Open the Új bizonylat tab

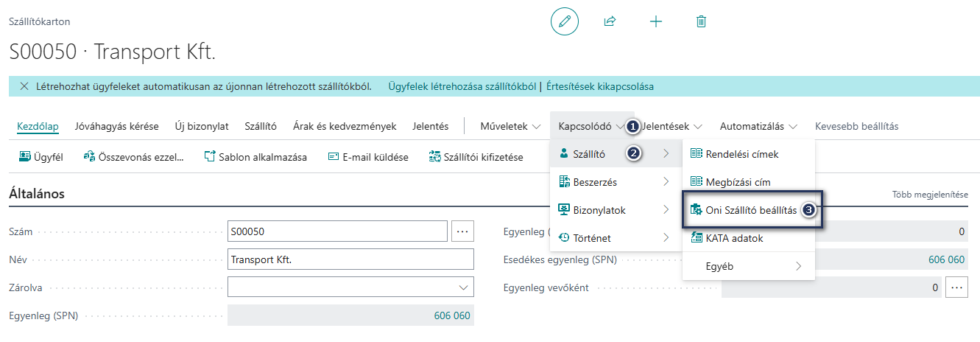click(x=202, y=126)
